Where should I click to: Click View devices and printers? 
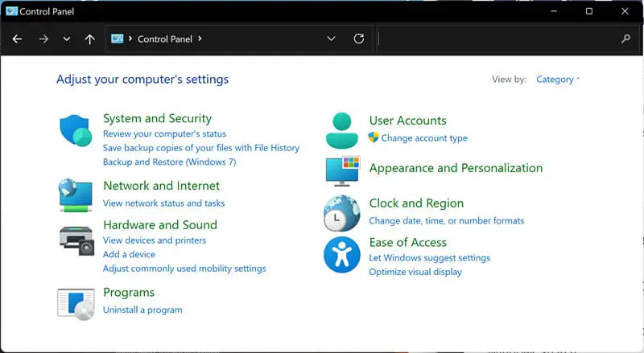(x=155, y=240)
